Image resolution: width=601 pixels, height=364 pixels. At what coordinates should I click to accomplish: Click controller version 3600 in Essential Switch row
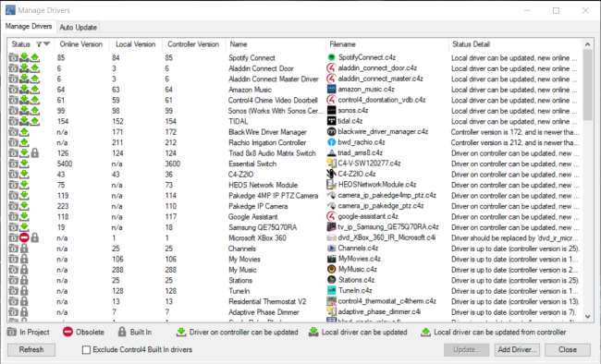(x=173, y=164)
